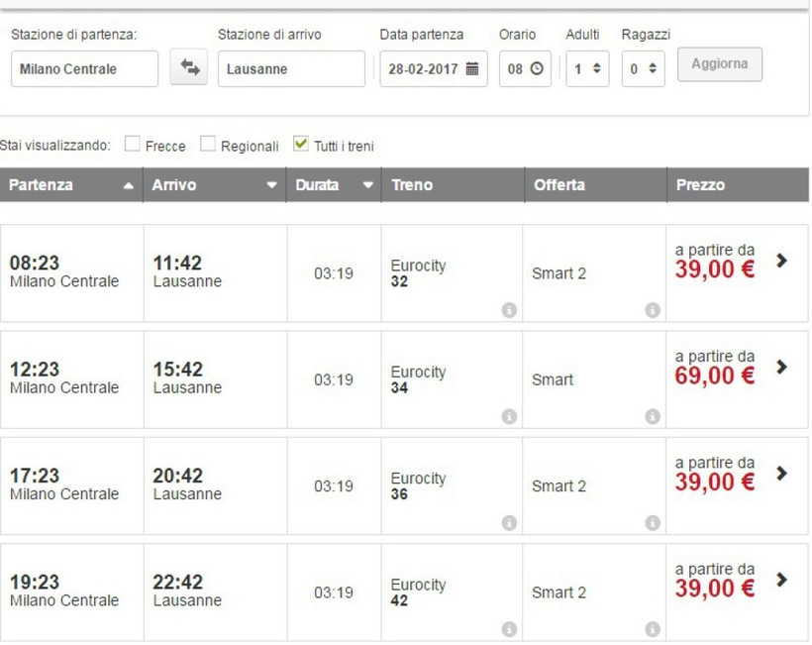Show offer info for Eurocity 34 Smart

653,417
